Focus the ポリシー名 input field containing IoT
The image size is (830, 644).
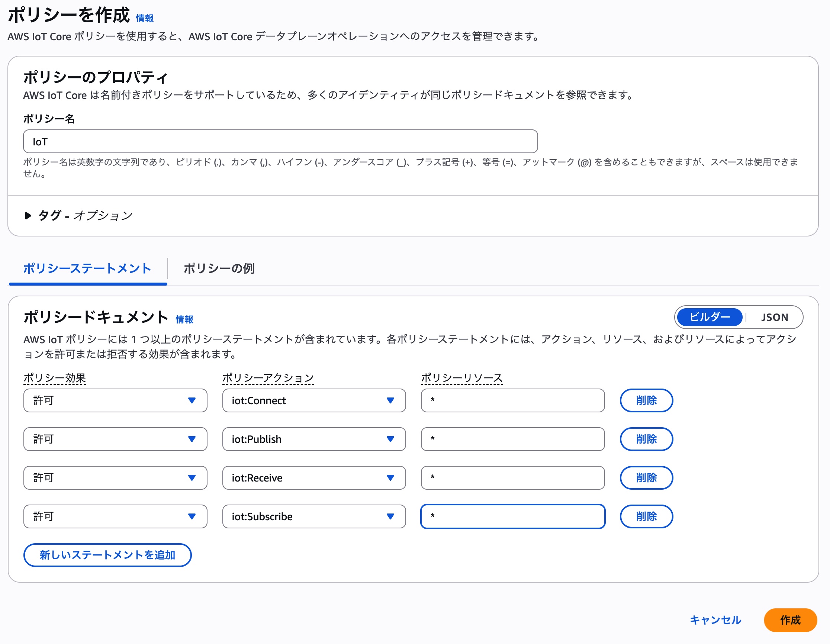tap(280, 142)
